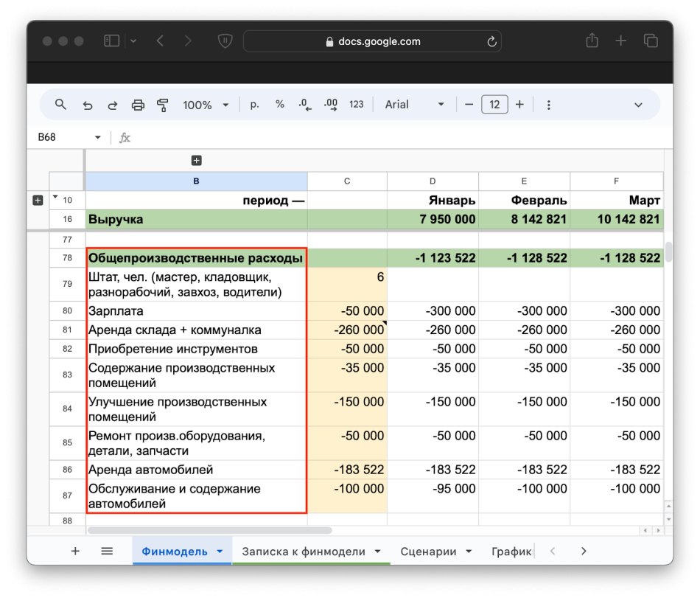Open the name box B68 dropdown
700x598 pixels.
click(98, 138)
